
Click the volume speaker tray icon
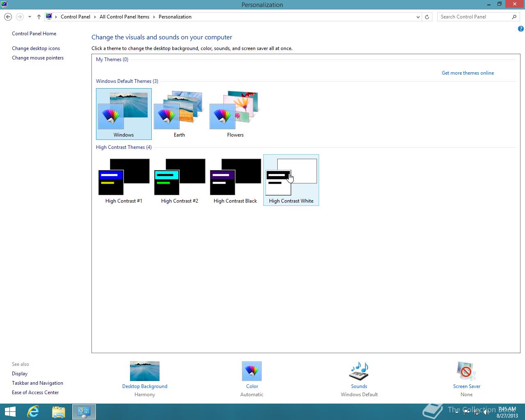point(486,412)
